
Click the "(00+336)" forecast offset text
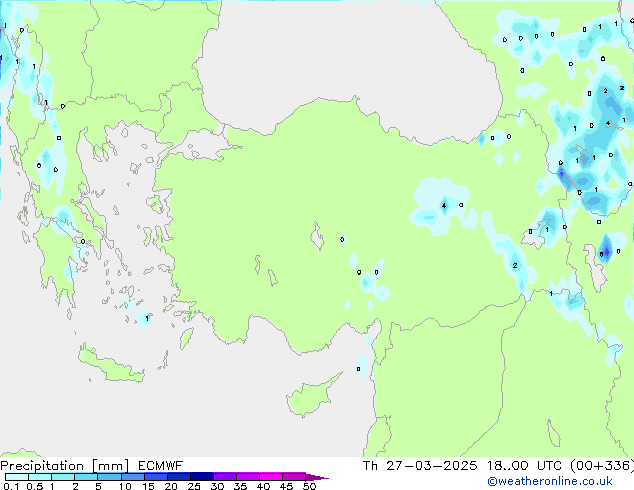pyautogui.click(x=602, y=466)
